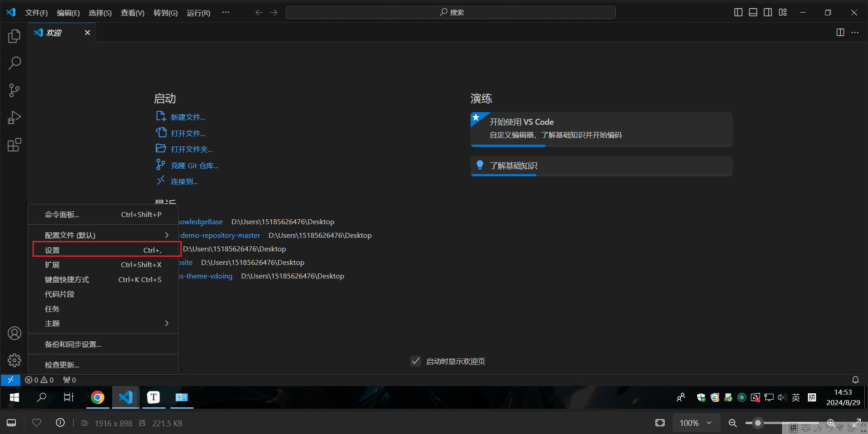Select 扩展 in the manage menu
The height and width of the screenshot is (434, 868).
pos(104,264)
